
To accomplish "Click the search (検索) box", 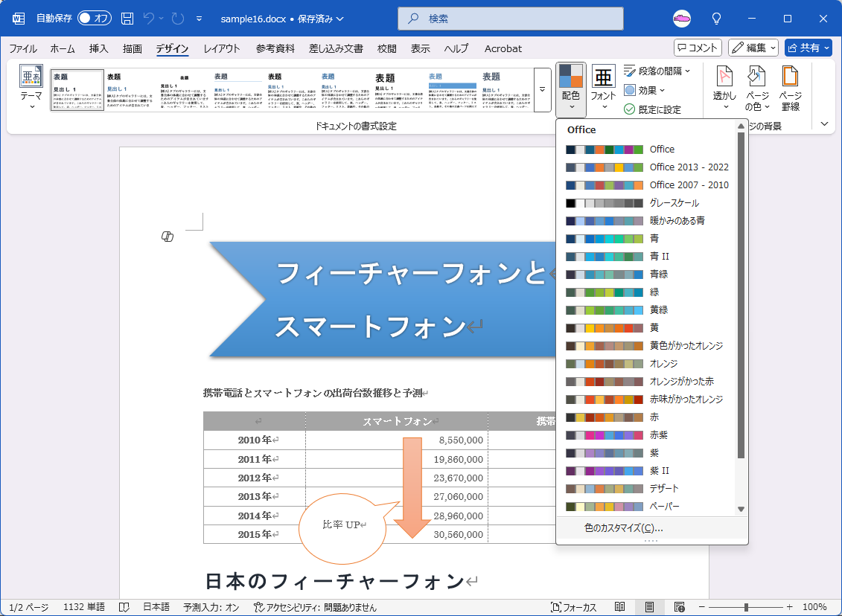I will [510, 19].
